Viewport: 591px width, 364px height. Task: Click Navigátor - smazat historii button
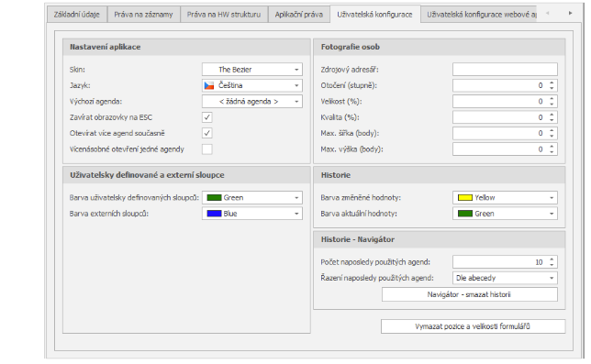(x=469, y=294)
